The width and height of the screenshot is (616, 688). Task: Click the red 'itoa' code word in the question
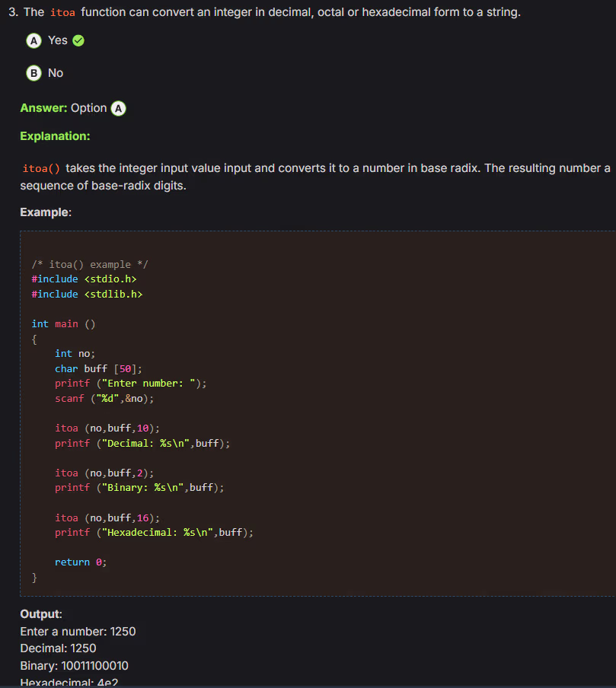(x=62, y=13)
